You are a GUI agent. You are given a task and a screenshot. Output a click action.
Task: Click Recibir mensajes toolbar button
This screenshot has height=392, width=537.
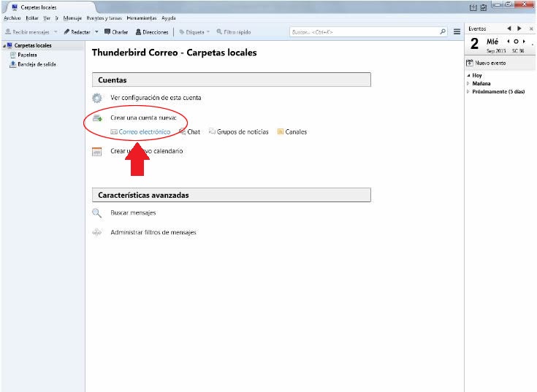tap(28, 32)
